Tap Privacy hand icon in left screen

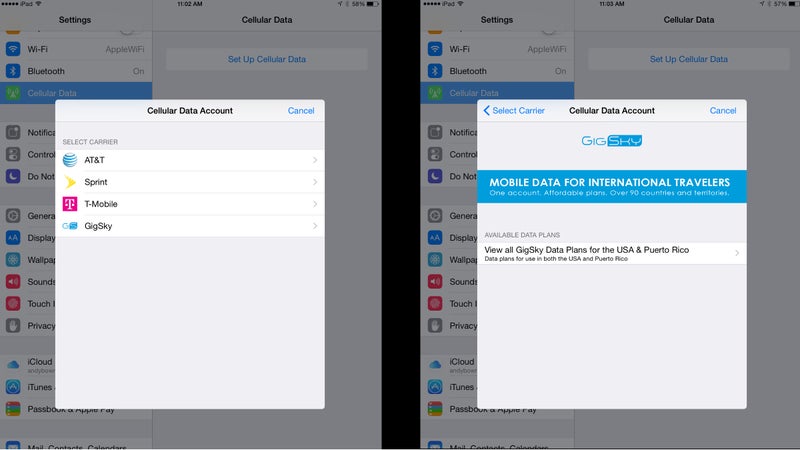click(13, 326)
